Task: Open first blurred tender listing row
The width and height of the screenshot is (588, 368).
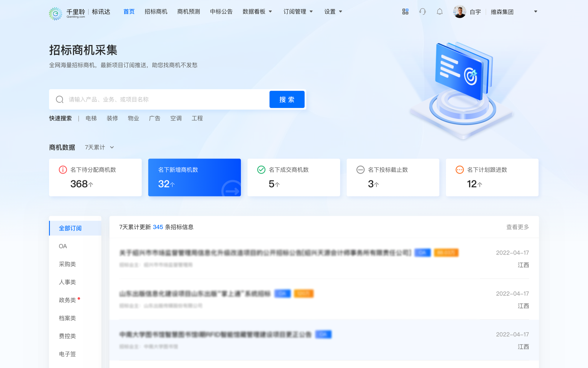Action: pos(324,258)
